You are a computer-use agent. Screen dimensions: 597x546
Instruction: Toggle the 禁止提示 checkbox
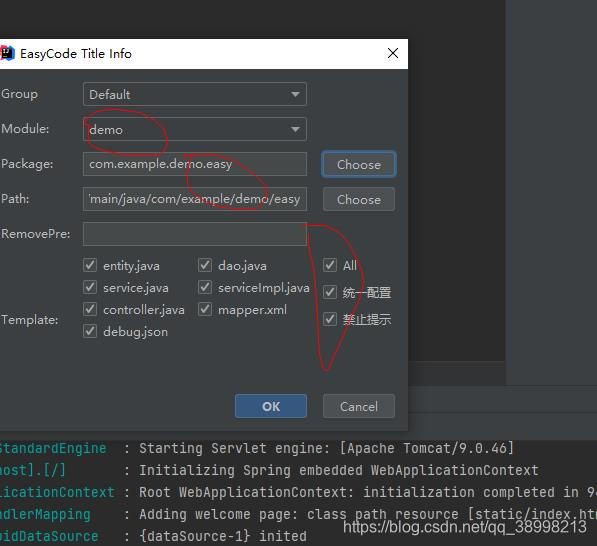330,319
